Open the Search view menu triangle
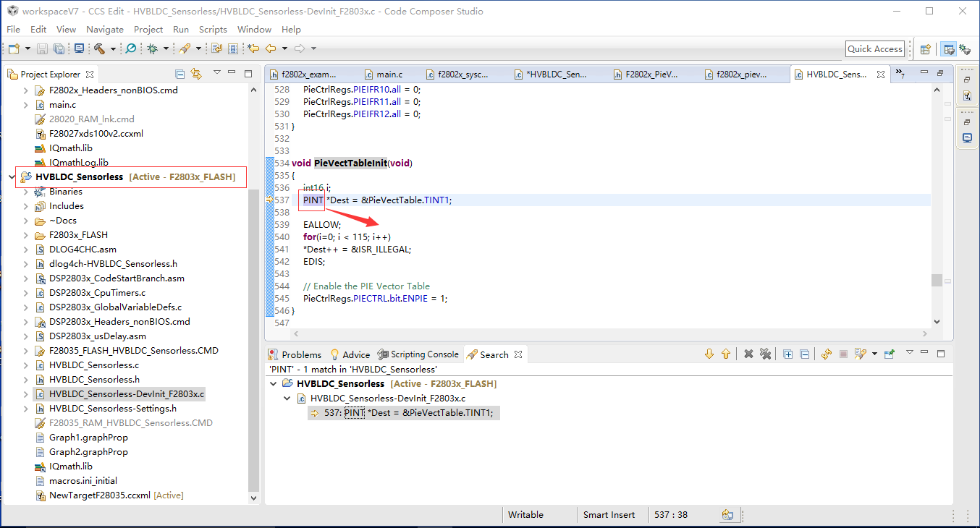Screen dimensions: 980x528 [910, 352]
